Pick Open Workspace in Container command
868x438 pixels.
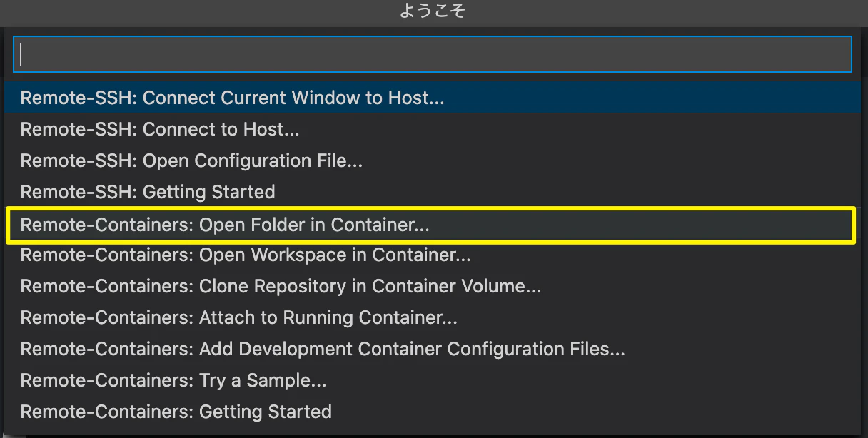pyautogui.click(x=246, y=255)
